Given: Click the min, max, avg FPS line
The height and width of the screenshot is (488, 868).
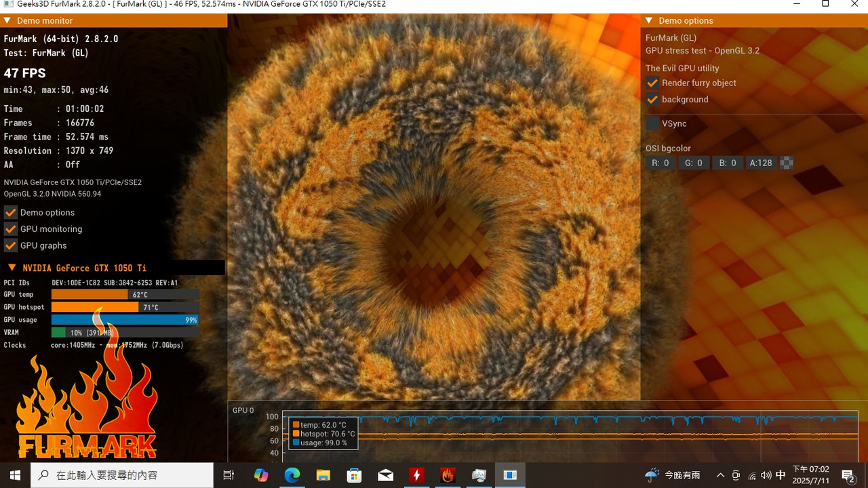Looking at the screenshot, I should pyautogui.click(x=56, y=89).
